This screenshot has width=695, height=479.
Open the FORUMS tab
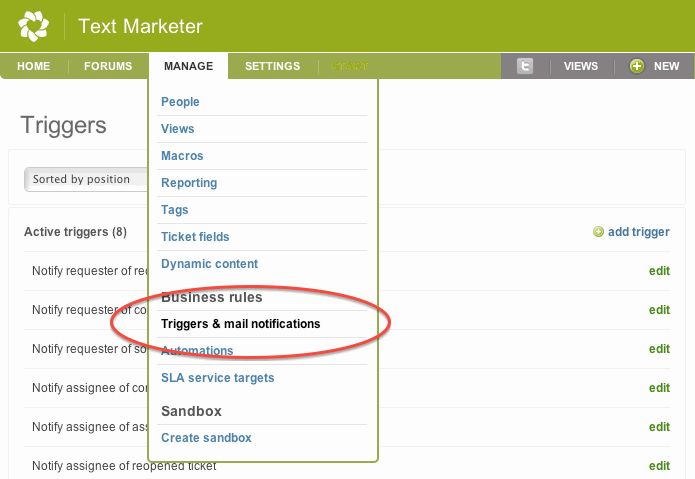point(108,66)
